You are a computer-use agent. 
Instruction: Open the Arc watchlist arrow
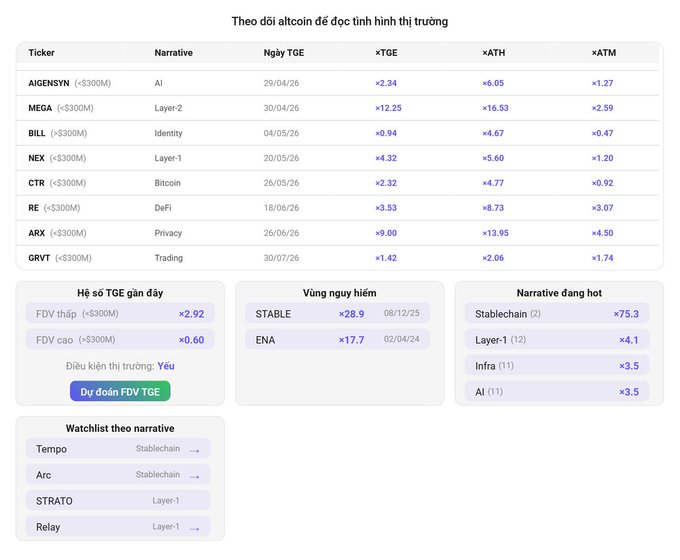click(x=195, y=476)
